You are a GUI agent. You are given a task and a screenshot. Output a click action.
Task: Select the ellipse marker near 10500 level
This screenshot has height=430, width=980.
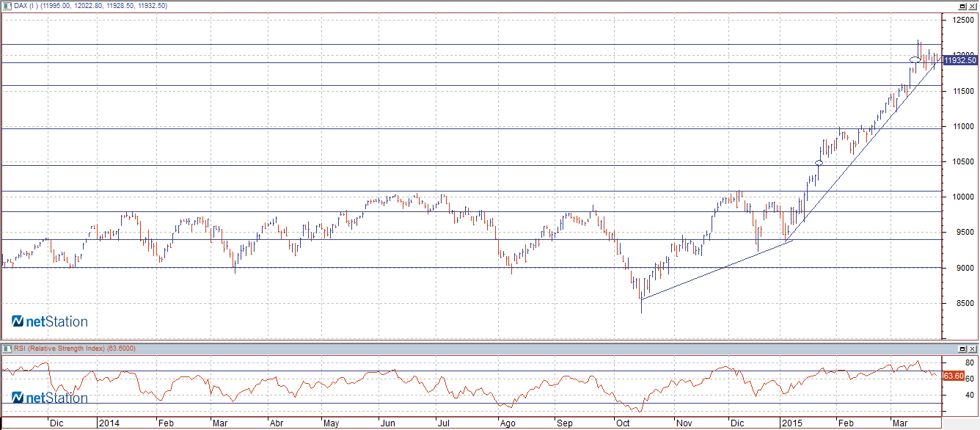pyautogui.click(x=819, y=163)
